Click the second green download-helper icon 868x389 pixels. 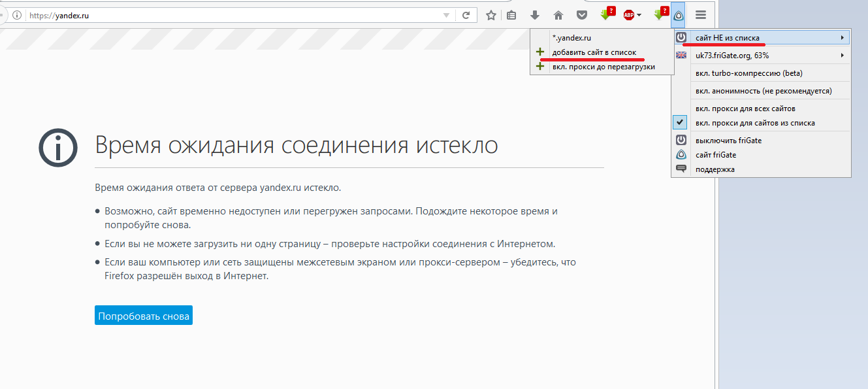pyautogui.click(x=661, y=14)
